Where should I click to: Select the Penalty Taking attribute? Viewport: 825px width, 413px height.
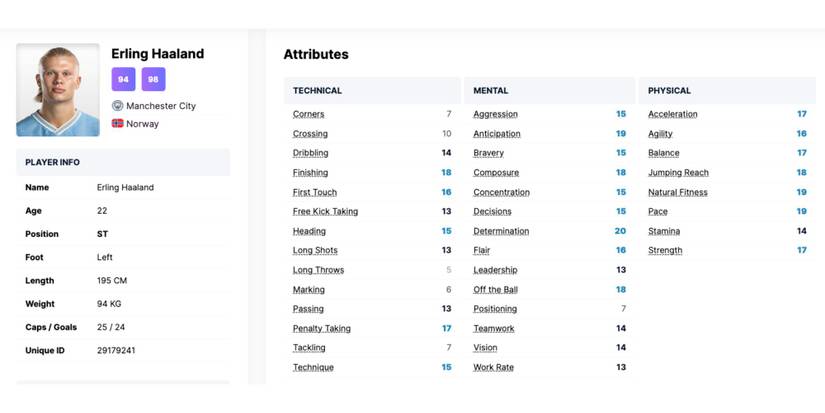tap(322, 329)
